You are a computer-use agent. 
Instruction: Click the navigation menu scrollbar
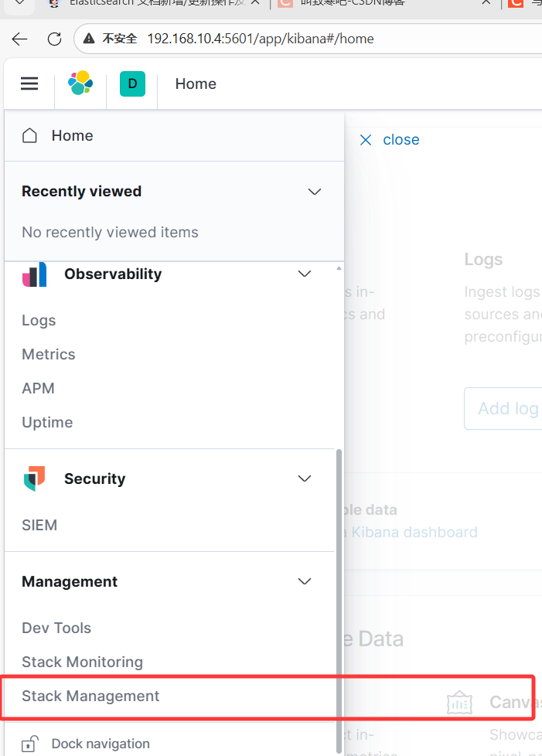point(339,601)
